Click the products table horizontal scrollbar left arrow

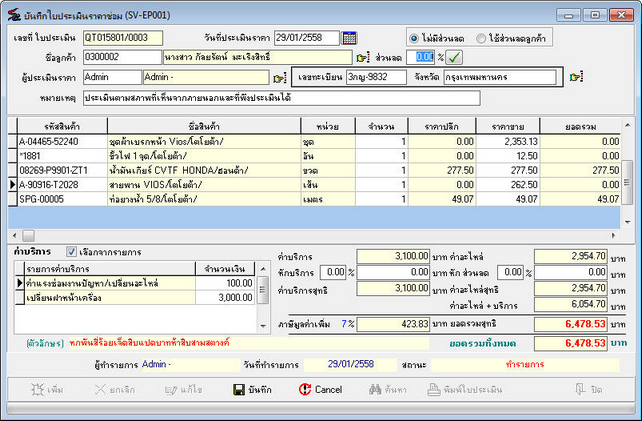pyautogui.click(x=15, y=235)
